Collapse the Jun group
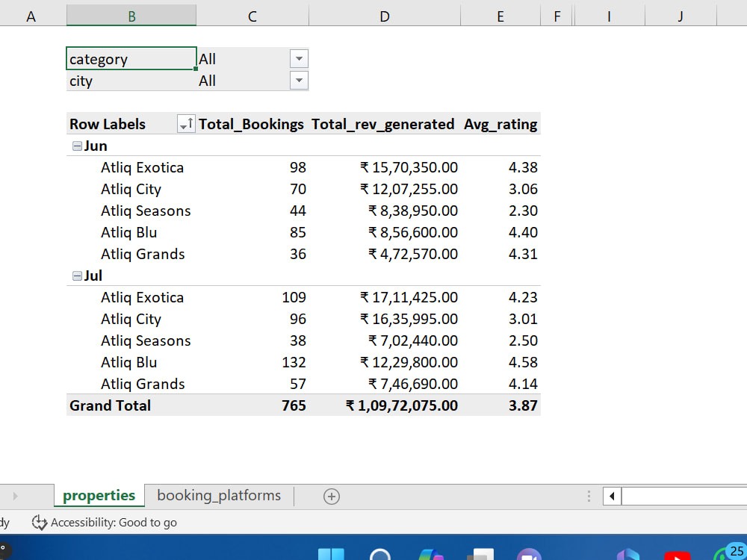 77,146
